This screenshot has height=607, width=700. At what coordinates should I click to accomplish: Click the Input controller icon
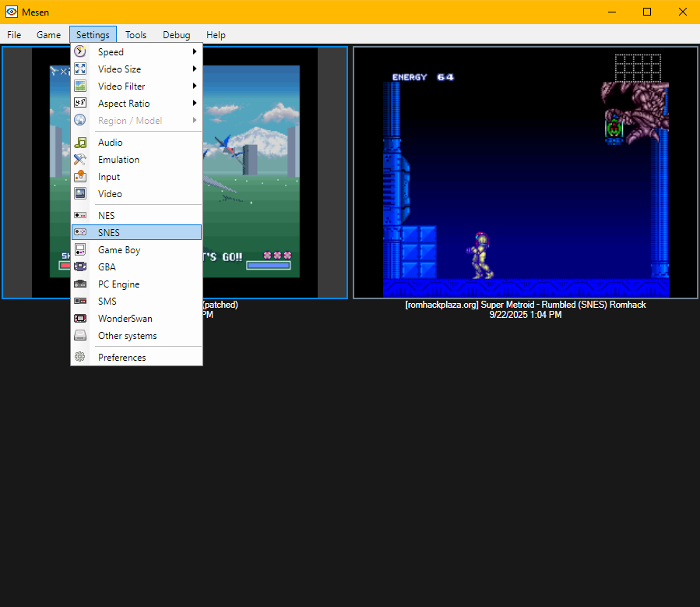pyautogui.click(x=80, y=177)
